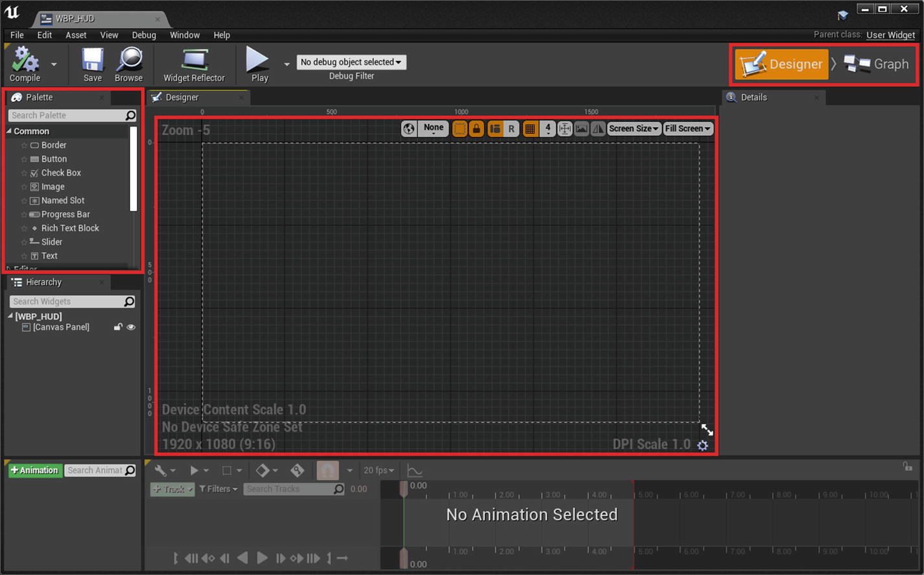This screenshot has width=924, height=575.
Task: Open the debug object filter dropdown
Action: pos(351,62)
